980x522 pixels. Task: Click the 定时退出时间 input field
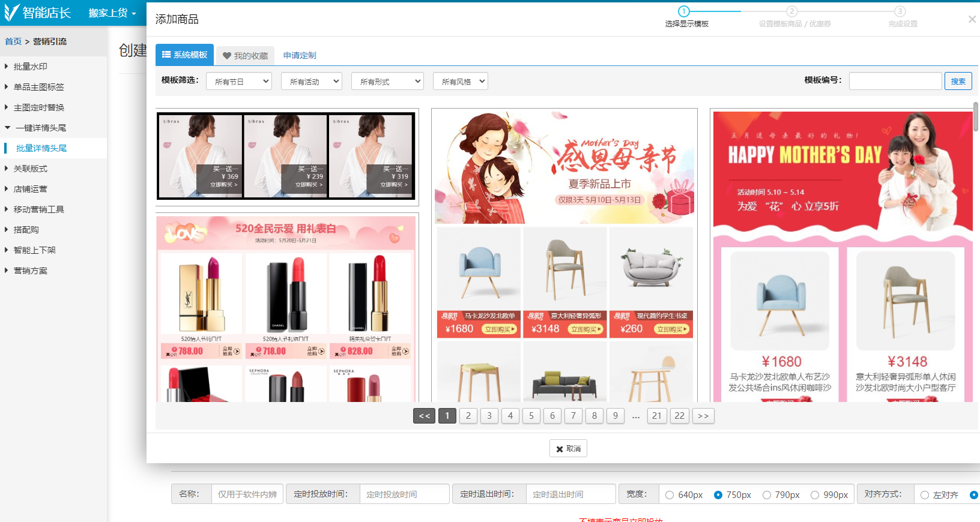pyautogui.click(x=570, y=494)
